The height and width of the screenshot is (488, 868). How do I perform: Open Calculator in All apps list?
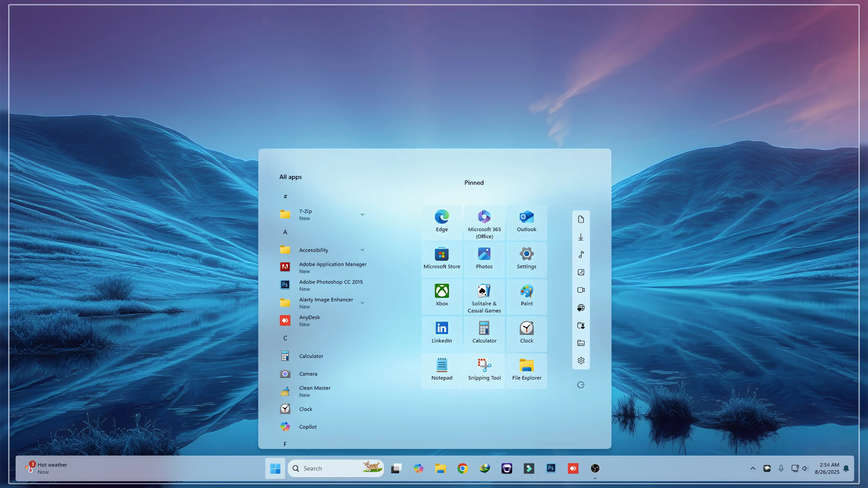coord(324,356)
